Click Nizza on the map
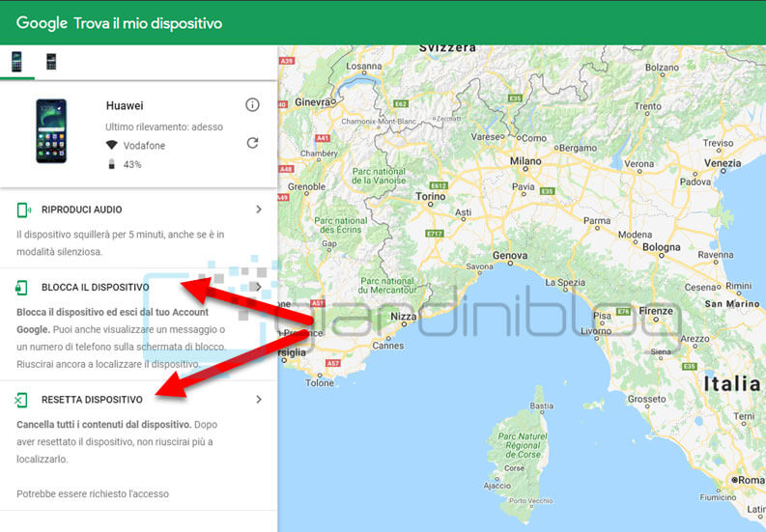This screenshot has height=532, width=766. point(404,317)
